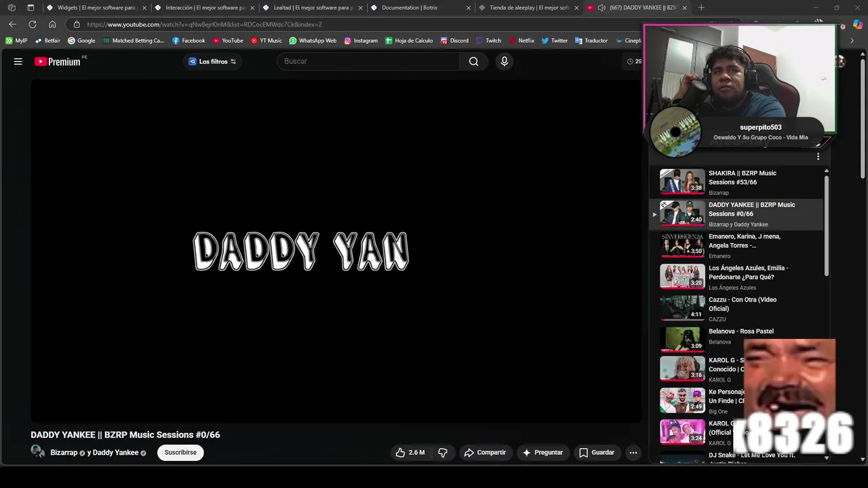
Task: Close the Documentation | Botrix tab
Action: pyautogui.click(x=469, y=7)
